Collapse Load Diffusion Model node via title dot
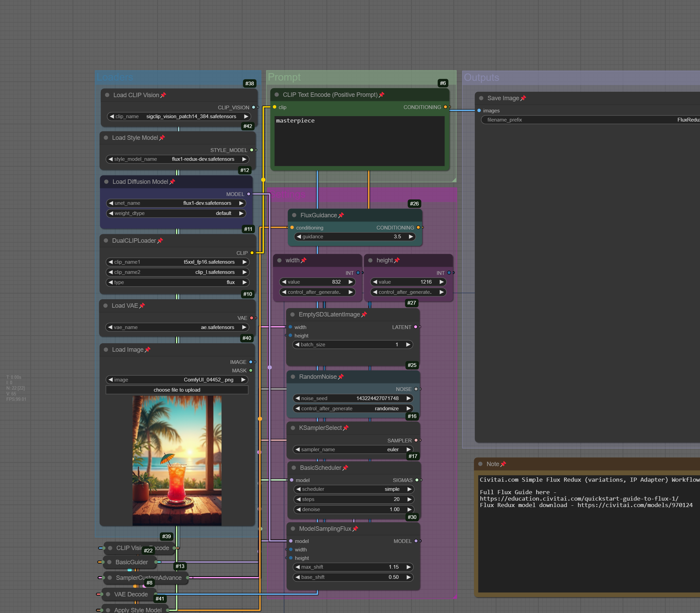The height and width of the screenshot is (613, 700). (x=106, y=182)
